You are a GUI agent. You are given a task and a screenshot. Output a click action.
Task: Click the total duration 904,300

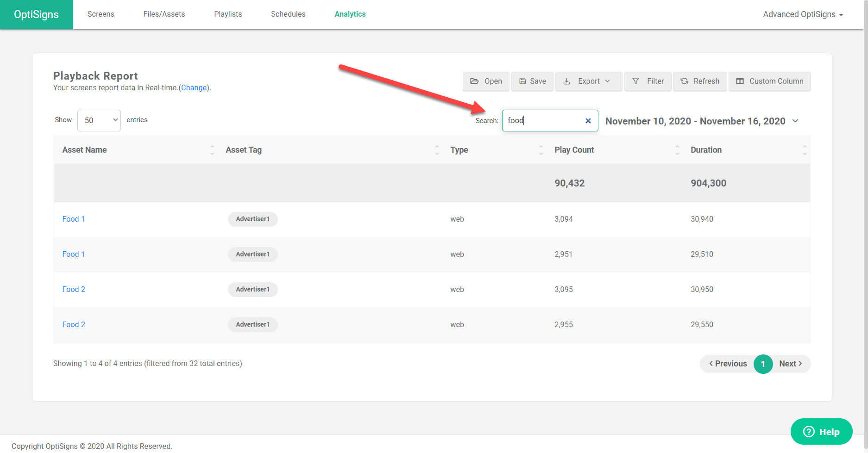coord(708,183)
